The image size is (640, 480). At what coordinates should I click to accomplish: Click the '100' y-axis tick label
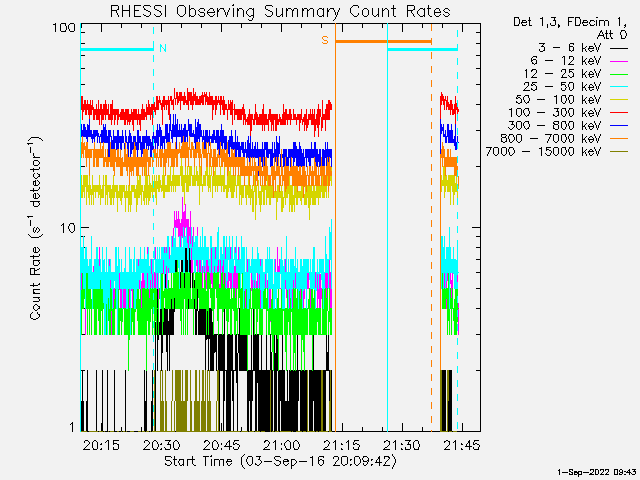click(64, 28)
